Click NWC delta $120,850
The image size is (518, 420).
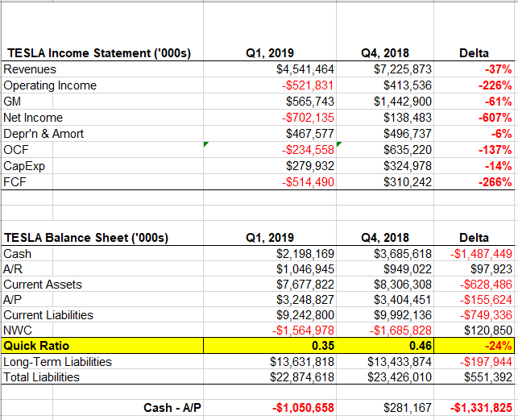pyautogui.click(x=488, y=331)
